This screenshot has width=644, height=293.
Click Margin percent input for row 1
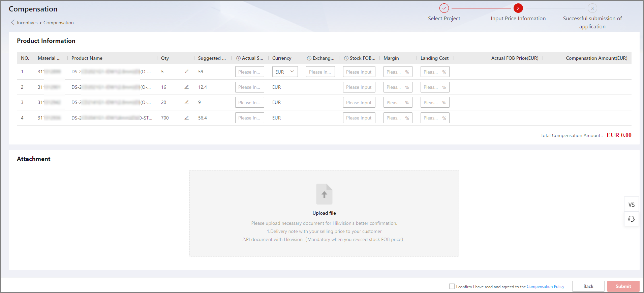(398, 72)
